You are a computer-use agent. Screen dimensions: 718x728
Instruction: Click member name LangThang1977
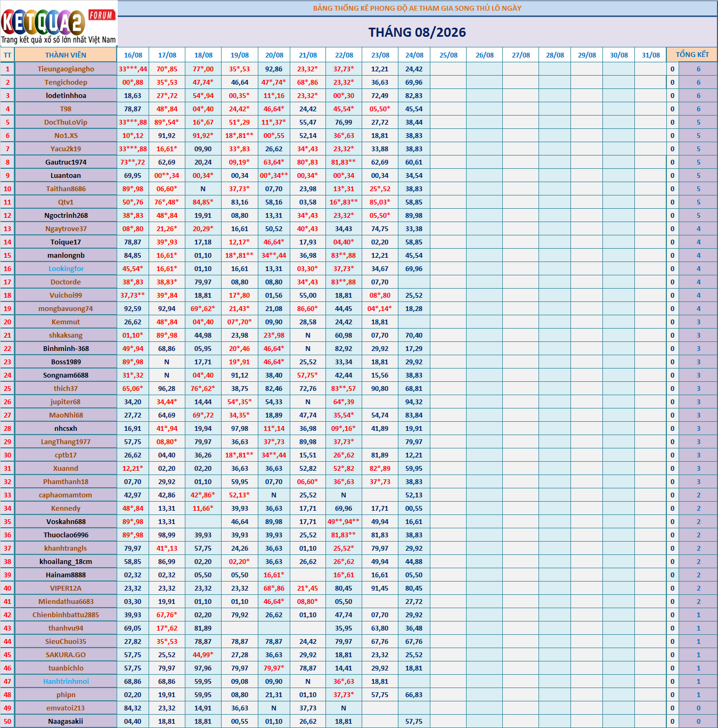[x=66, y=442]
